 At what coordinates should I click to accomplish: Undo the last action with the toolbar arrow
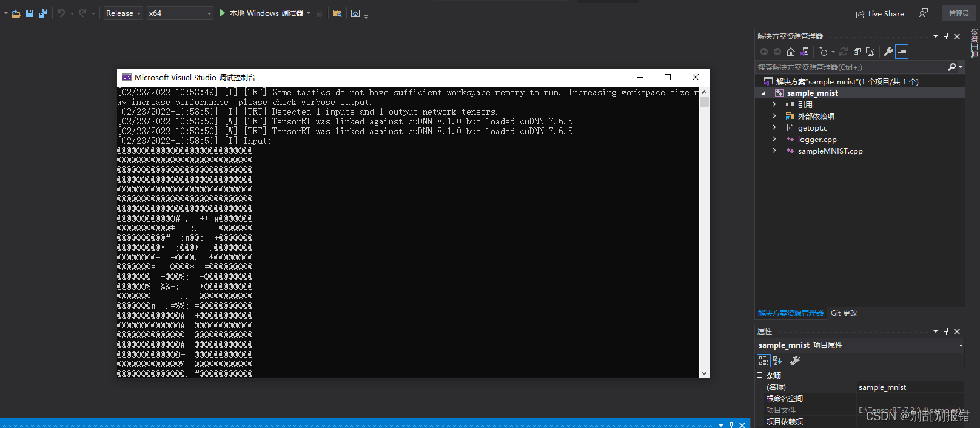(x=61, y=13)
